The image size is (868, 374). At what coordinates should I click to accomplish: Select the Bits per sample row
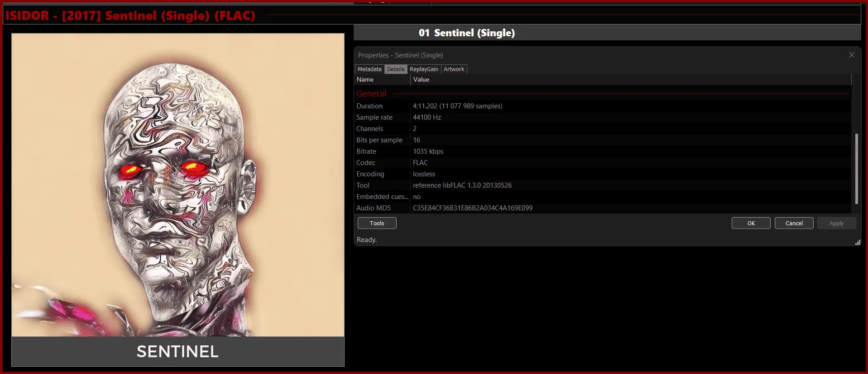[x=603, y=140]
